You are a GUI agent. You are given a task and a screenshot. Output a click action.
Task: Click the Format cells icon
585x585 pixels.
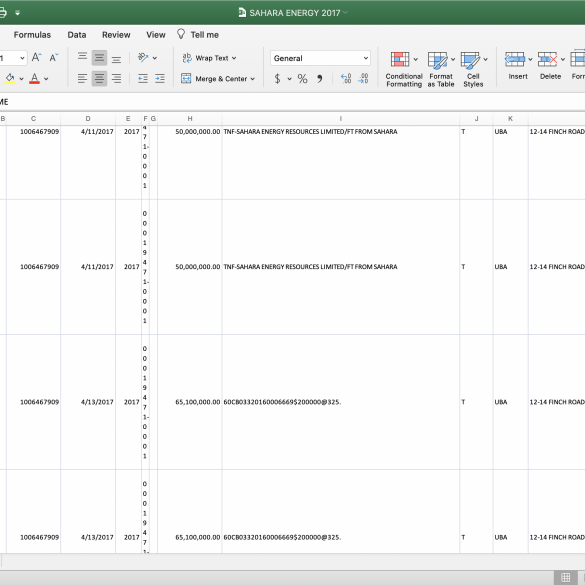point(578,59)
